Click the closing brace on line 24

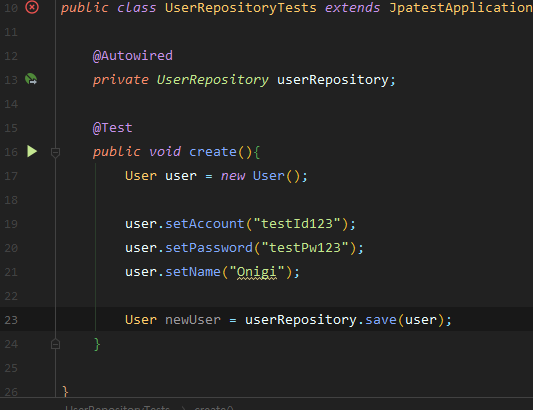pos(97,344)
